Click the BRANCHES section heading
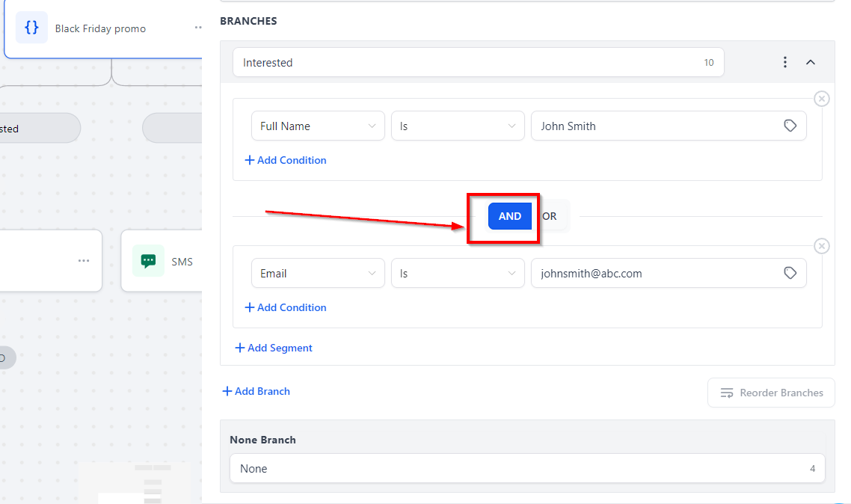This screenshot has width=851, height=504. tap(248, 21)
